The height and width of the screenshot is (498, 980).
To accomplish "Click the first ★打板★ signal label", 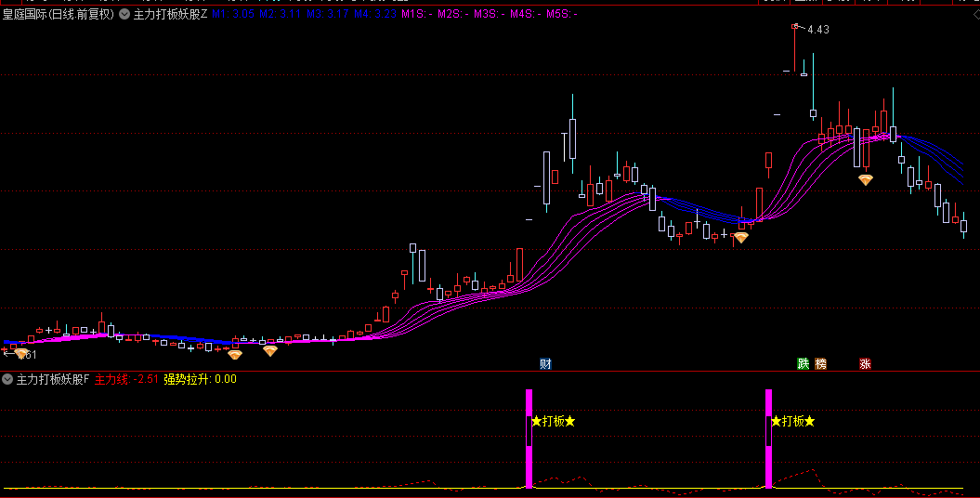I will 553,421.
